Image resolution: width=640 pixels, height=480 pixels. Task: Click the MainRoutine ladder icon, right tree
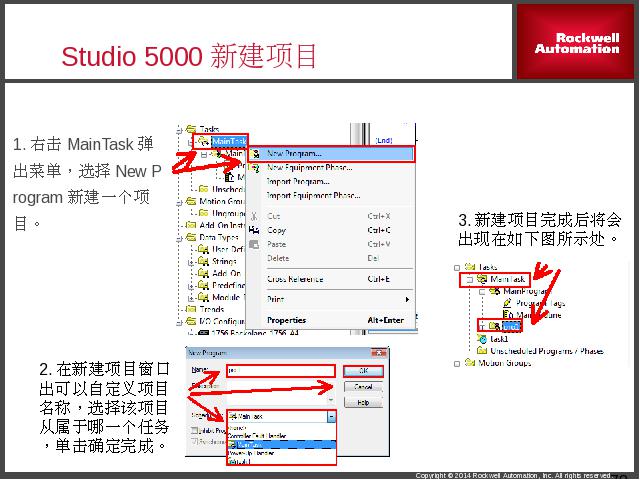click(508, 314)
